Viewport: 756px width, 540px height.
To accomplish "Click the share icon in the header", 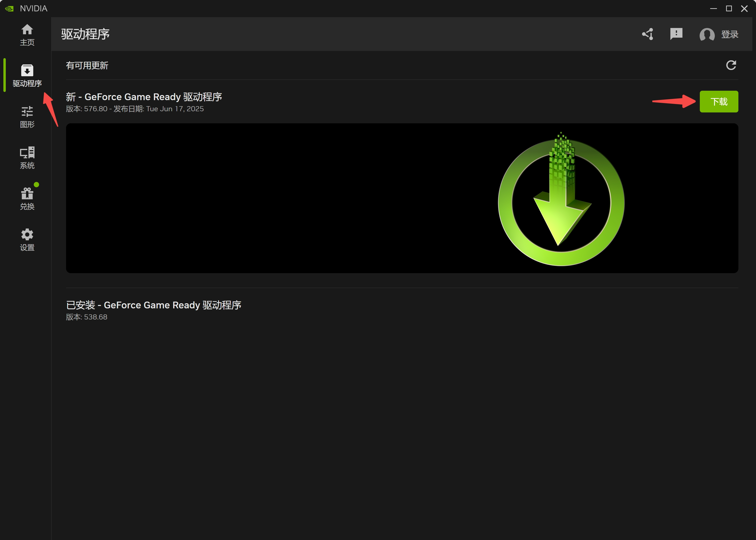I will [648, 34].
